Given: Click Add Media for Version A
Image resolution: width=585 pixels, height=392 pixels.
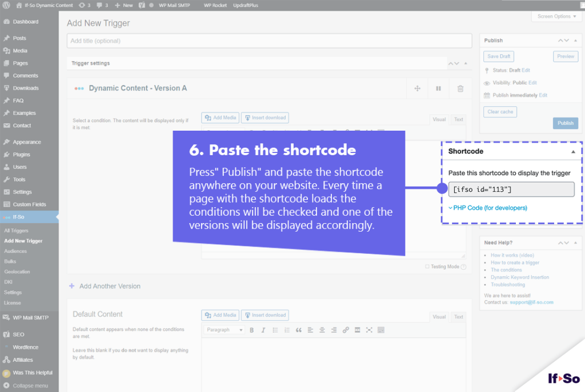Looking at the screenshot, I should point(221,118).
